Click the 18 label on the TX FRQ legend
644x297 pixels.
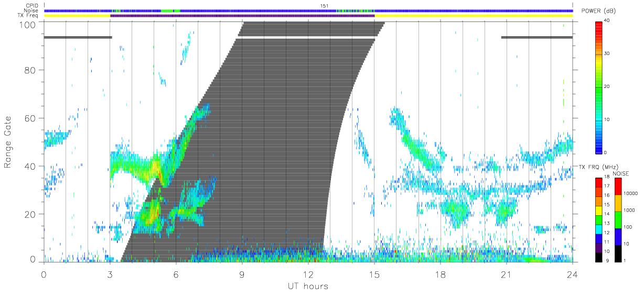click(607, 177)
